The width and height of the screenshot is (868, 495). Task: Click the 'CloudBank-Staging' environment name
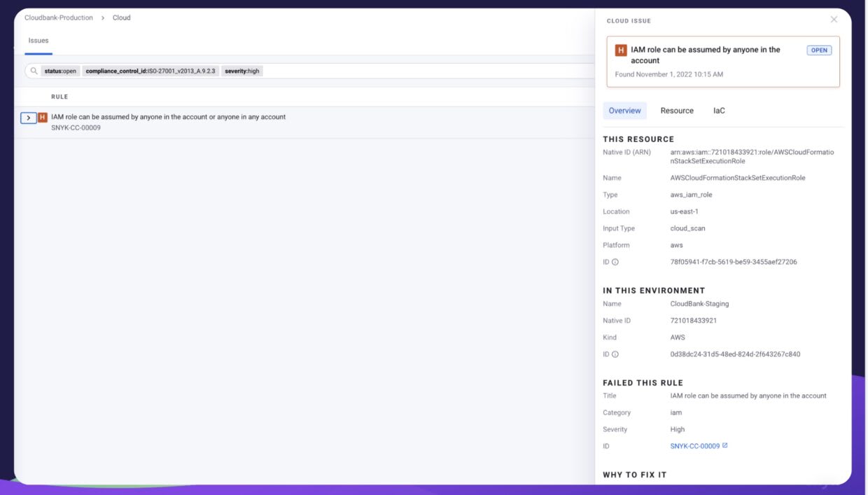pos(699,304)
